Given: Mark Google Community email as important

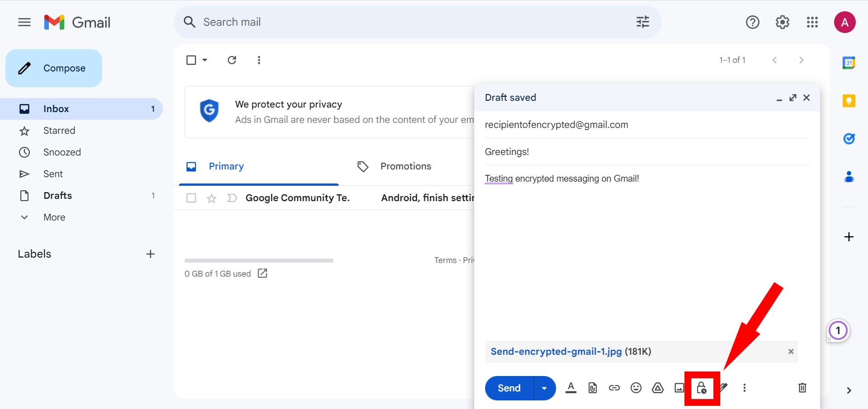Looking at the screenshot, I should click(232, 198).
